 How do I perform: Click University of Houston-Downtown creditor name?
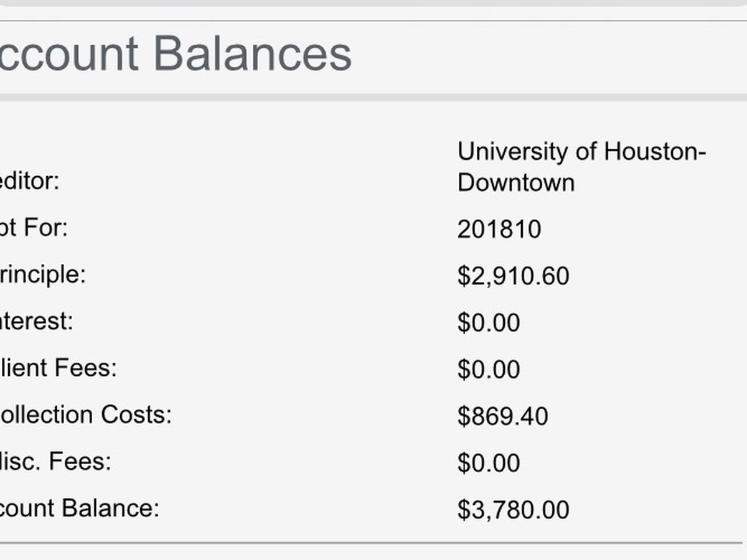coord(581,167)
